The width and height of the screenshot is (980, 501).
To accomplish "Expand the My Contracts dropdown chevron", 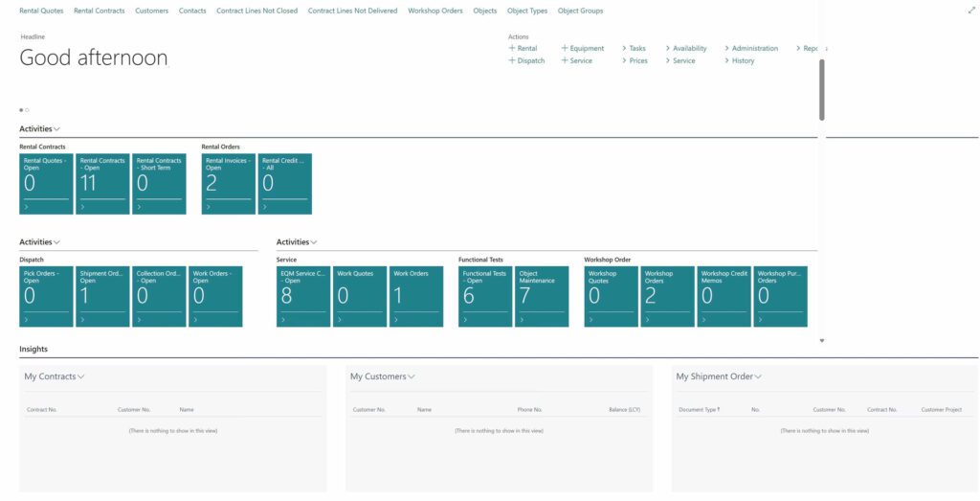I will (81, 376).
